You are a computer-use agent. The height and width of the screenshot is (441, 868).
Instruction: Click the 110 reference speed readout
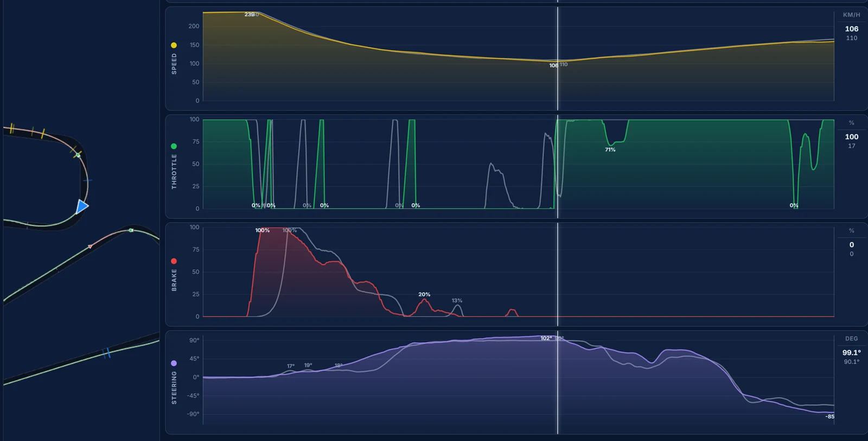pyautogui.click(x=851, y=38)
